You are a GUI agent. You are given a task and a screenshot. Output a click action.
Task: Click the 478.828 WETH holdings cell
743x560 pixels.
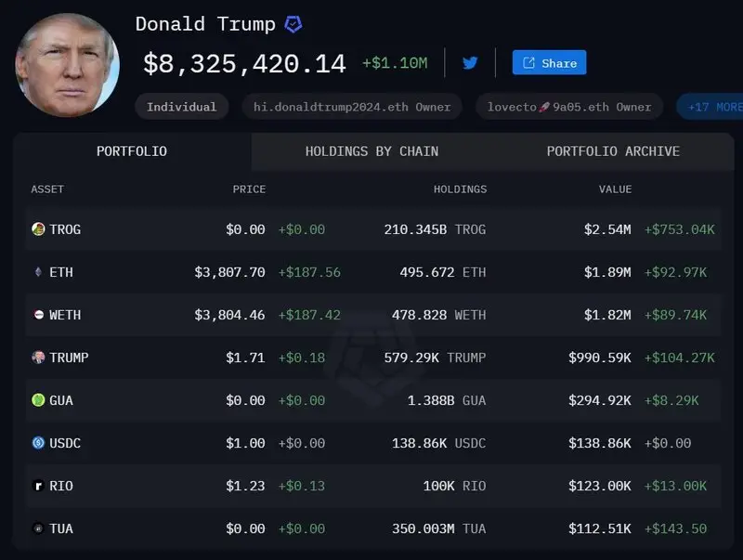point(438,315)
